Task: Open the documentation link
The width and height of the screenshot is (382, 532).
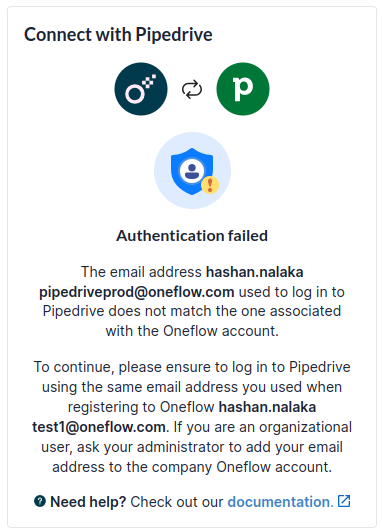Action: [281, 502]
